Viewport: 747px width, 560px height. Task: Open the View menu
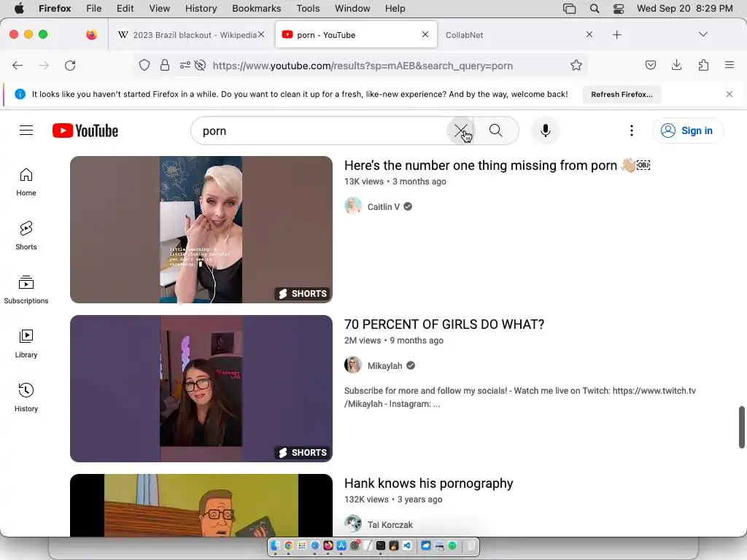click(x=160, y=9)
